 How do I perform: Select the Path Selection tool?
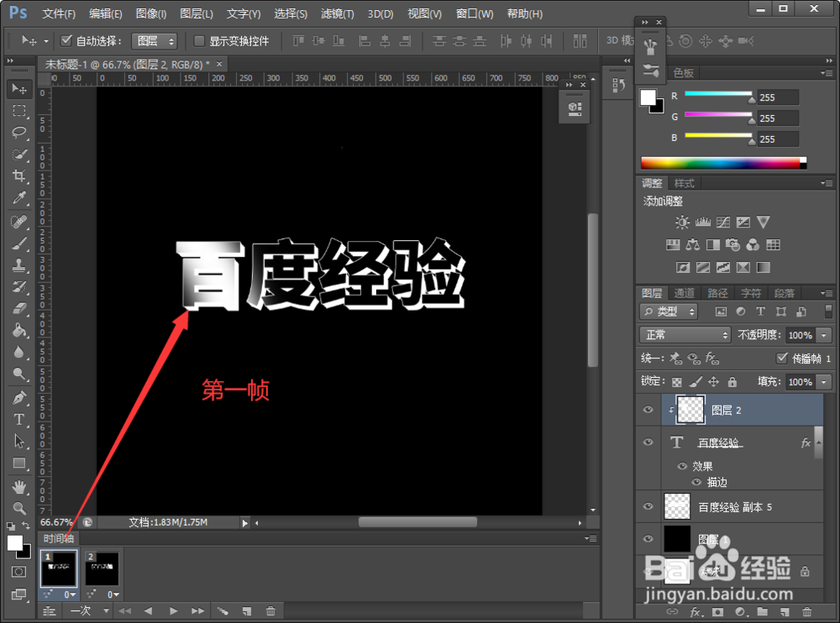(19, 442)
